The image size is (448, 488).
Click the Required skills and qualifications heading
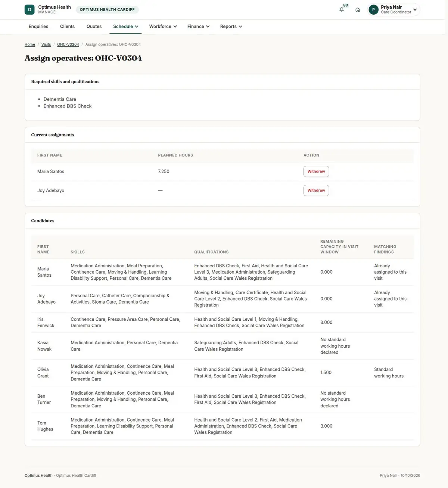(65, 81)
